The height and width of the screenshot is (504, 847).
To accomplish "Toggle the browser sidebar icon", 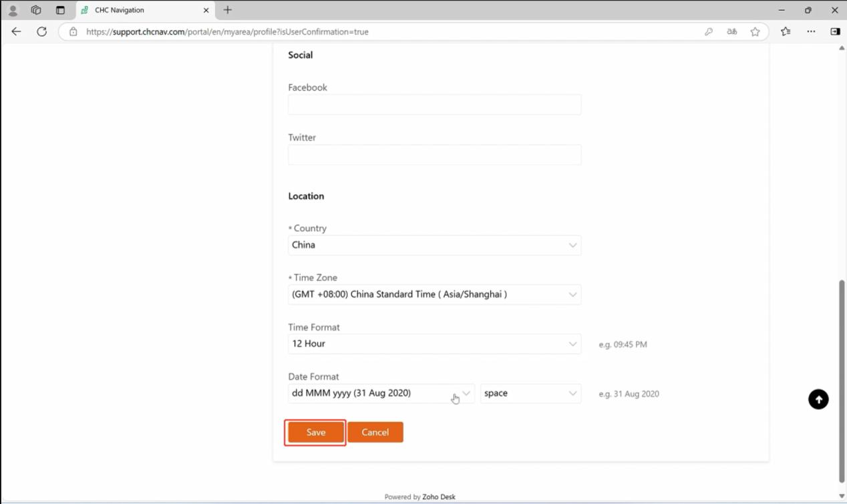I will click(835, 31).
